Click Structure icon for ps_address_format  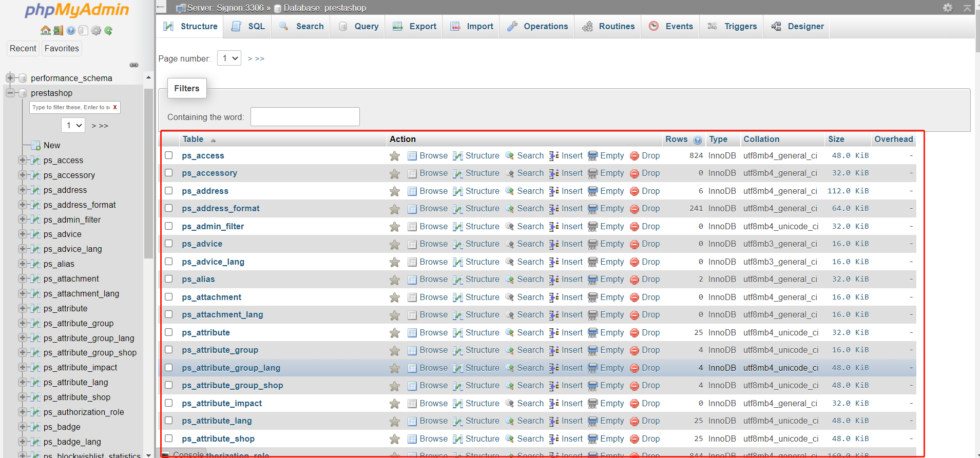tap(457, 209)
